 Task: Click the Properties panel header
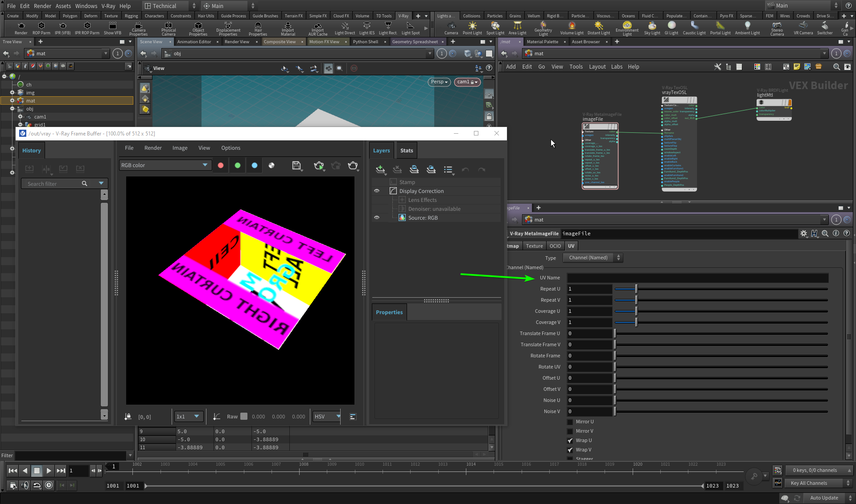point(389,312)
